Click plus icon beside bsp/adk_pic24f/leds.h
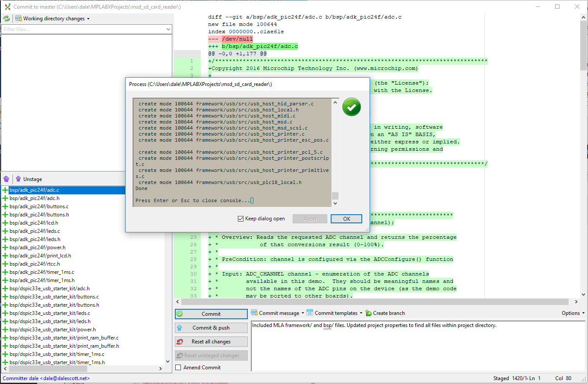 pyautogui.click(x=5, y=239)
